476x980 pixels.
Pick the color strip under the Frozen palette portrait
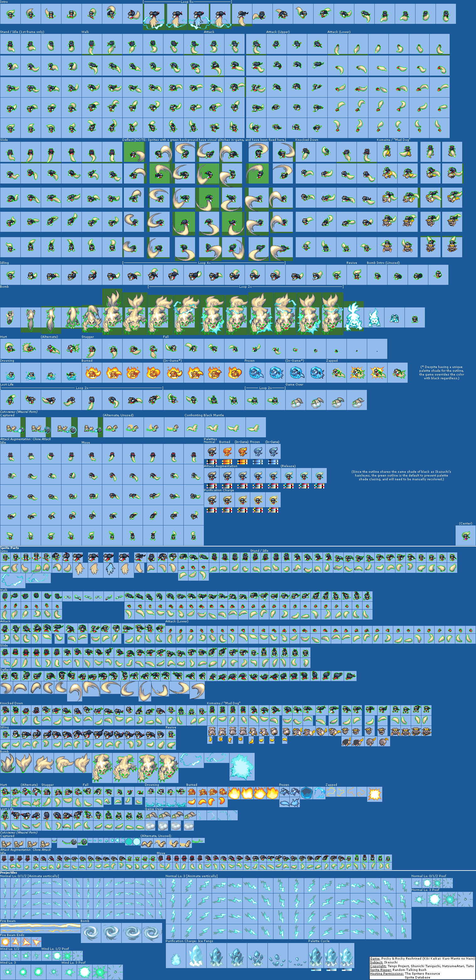[x=258, y=462]
